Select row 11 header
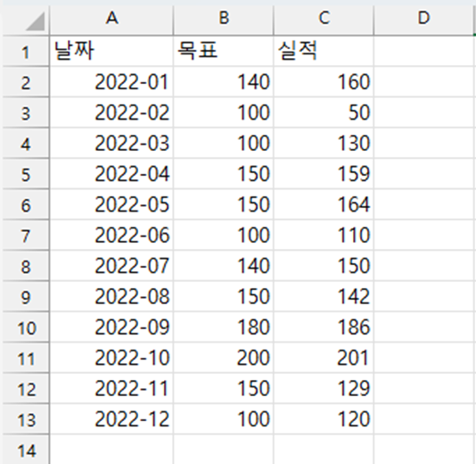476x464 pixels. 26,358
